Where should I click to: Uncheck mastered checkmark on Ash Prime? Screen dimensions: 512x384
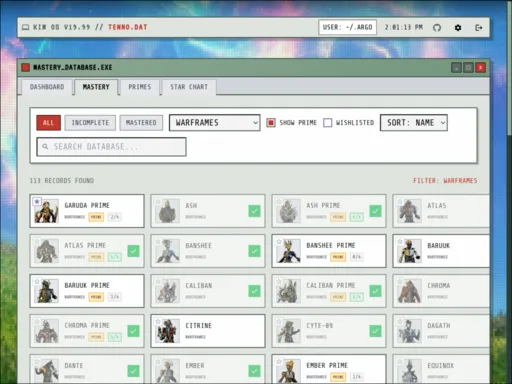pos(375,211)
